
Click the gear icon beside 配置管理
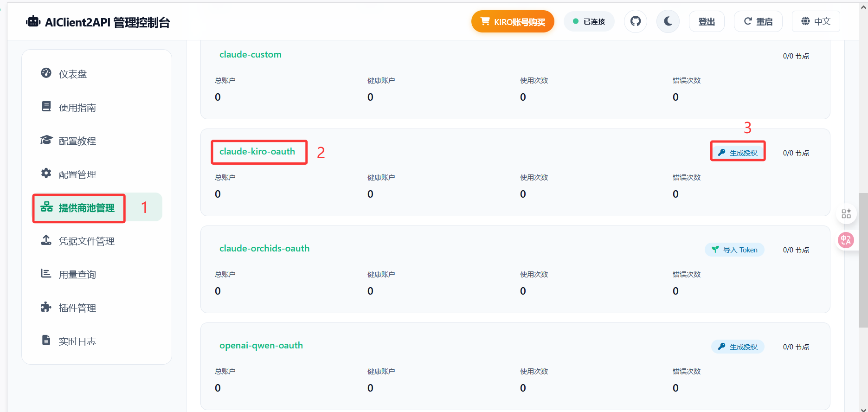[x=46, y=173]
